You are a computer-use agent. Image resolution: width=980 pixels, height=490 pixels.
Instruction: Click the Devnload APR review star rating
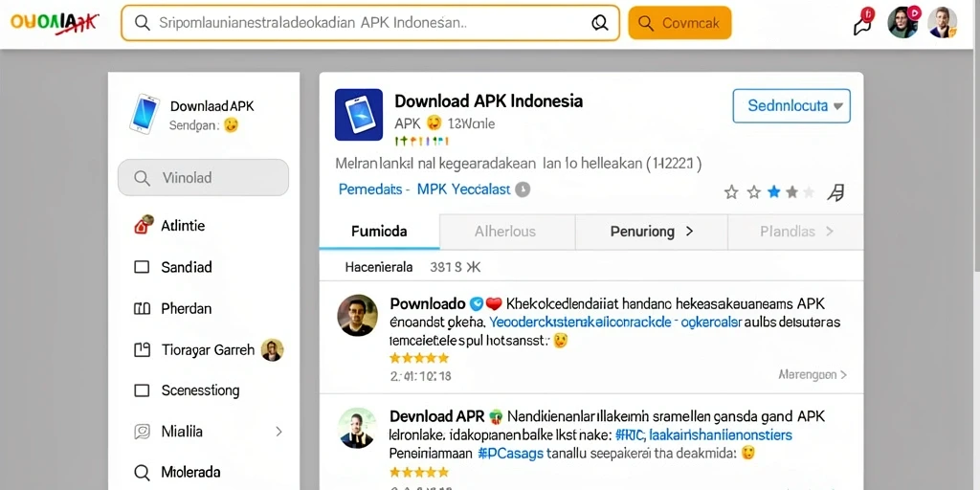[x=419, y=472]
